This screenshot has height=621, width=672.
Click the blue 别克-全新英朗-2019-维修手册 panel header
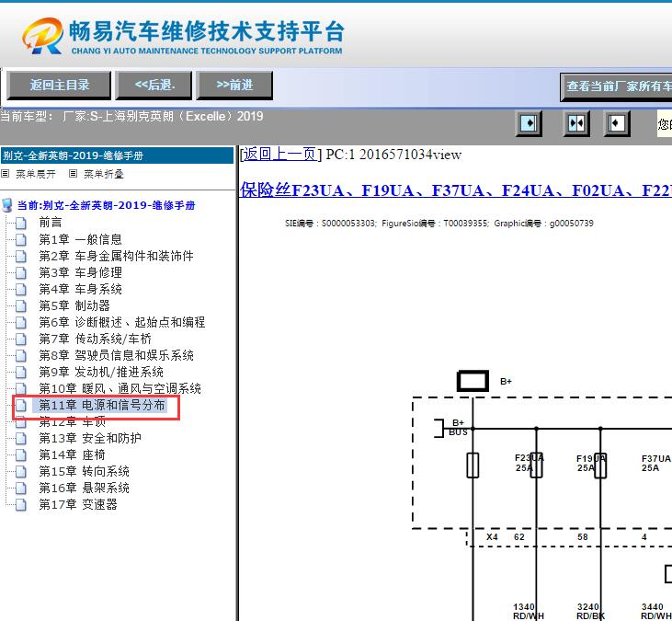pyautogui.click(x=117, y=155)
